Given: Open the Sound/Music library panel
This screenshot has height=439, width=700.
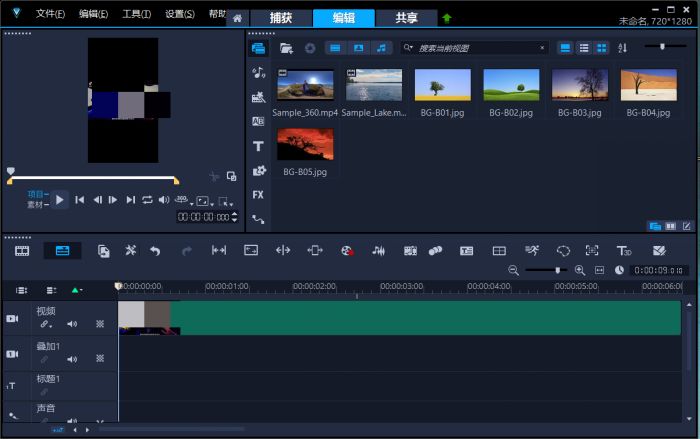Looking at the screenshot, I should (x=258, y=72).
